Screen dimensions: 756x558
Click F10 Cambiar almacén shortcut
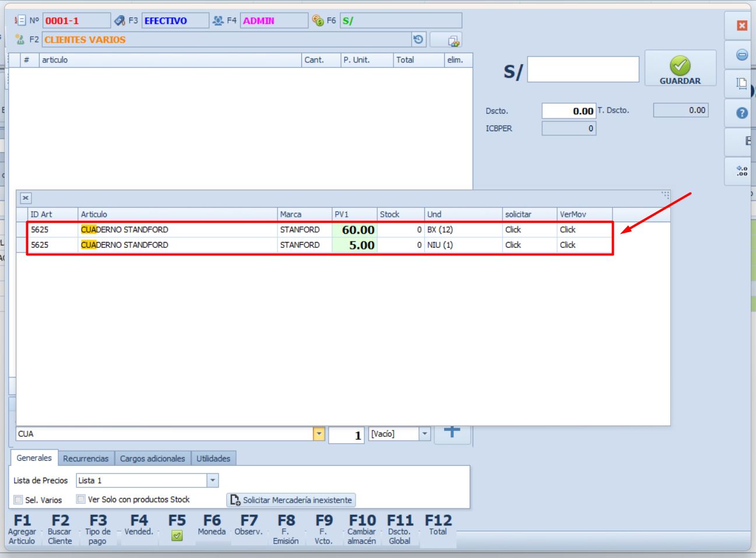[362, 529]
